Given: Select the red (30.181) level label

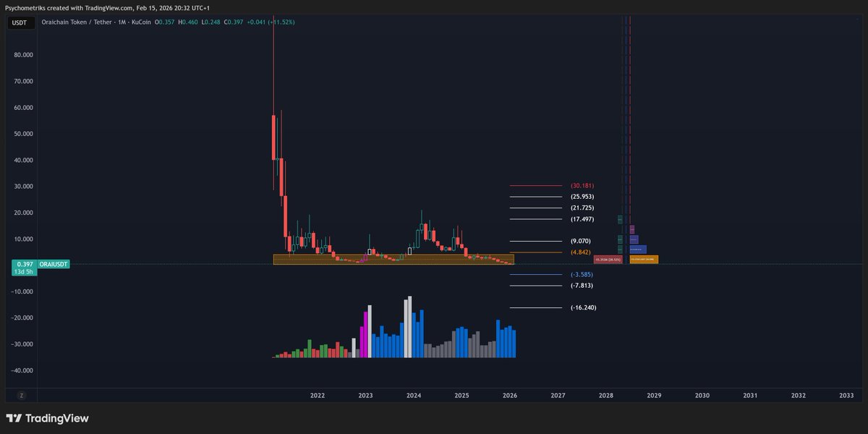Looking at the screenshot, I should (x=582, y=186).
